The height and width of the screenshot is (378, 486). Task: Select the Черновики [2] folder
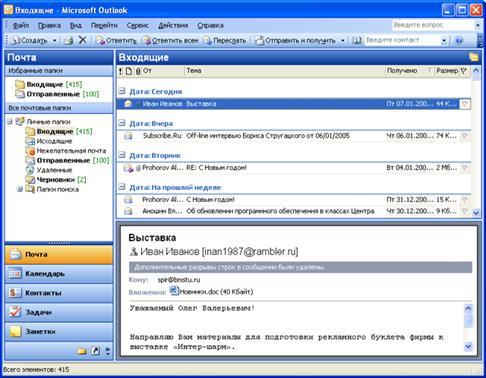pos(56,180)
